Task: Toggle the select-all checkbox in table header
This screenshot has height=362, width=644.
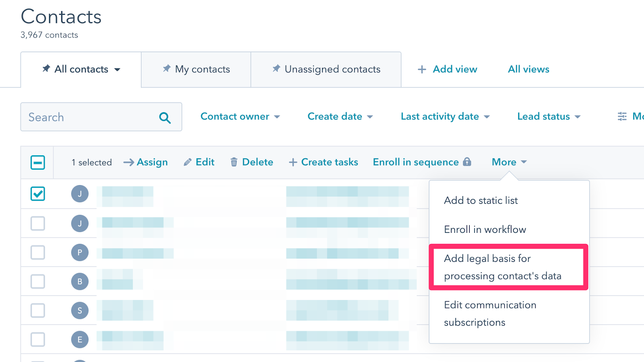Action: 38,162
